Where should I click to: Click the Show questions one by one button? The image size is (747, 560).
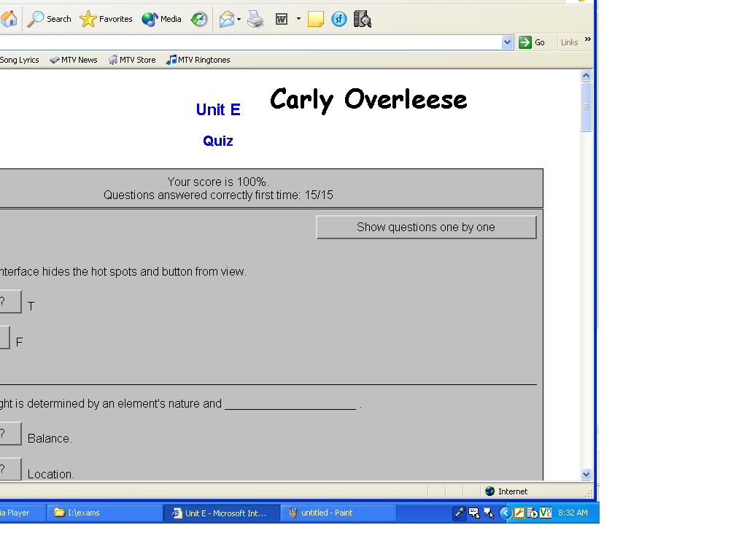(426, 227)
